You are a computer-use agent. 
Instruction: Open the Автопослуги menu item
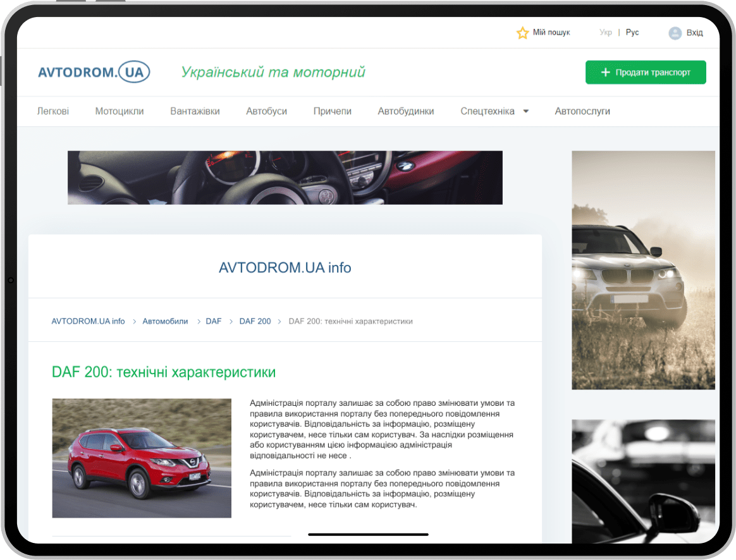coord(582,111)
